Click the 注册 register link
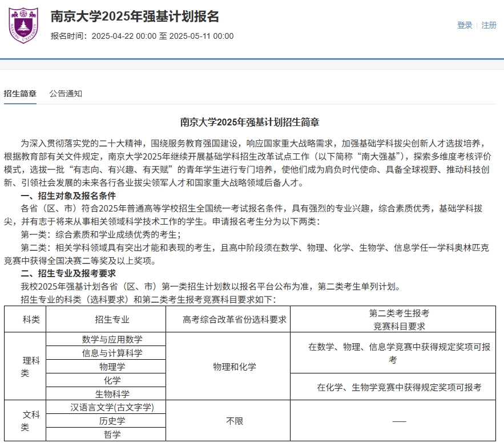 (489, 25)
